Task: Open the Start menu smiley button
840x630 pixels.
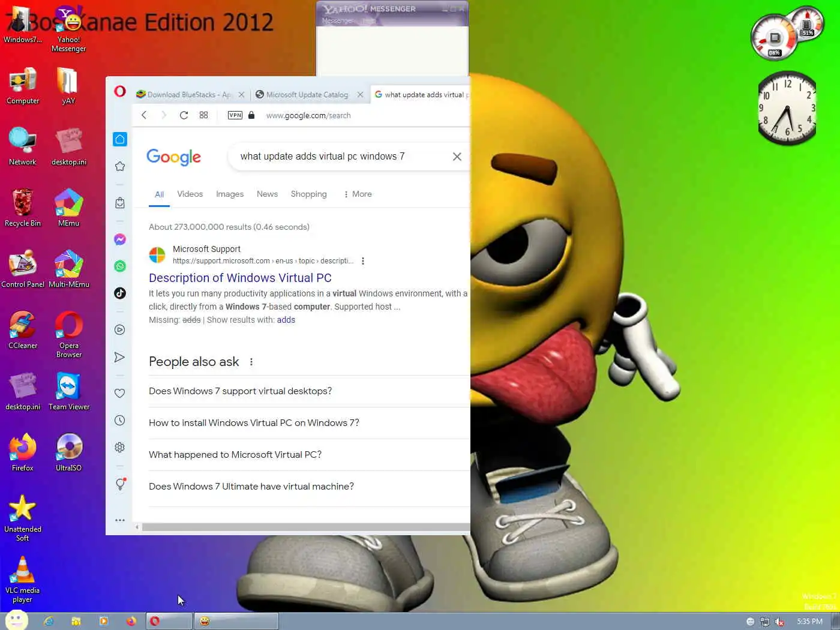Action: 16,620
